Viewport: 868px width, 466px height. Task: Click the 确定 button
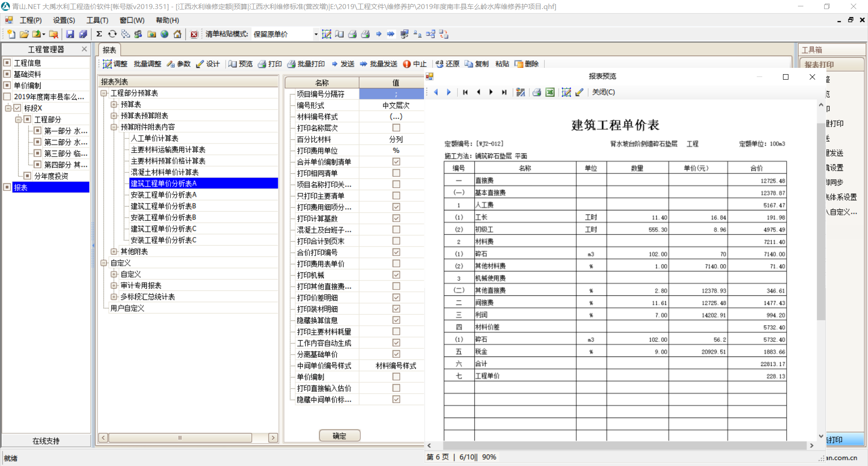pos(340,436)
